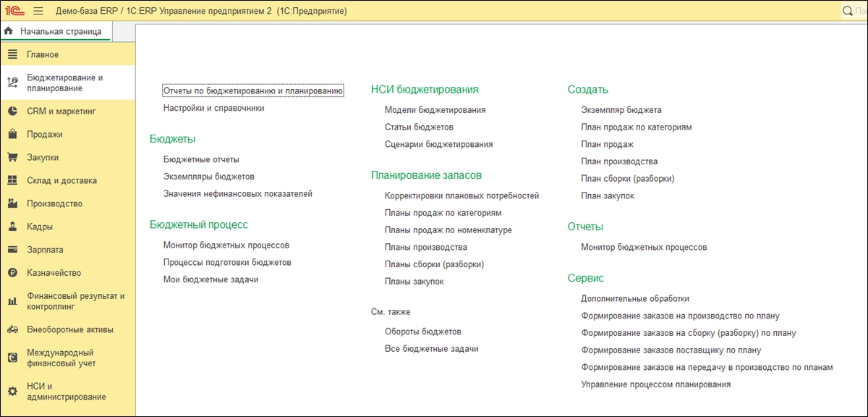Open Дополнительные обработки under Сервис

click(x=635, y=298)
